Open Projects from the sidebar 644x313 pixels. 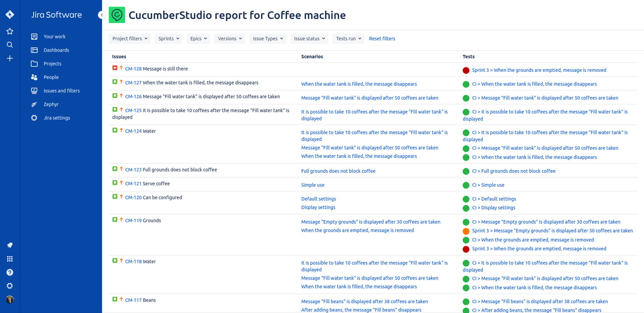(x=53, y=64)
